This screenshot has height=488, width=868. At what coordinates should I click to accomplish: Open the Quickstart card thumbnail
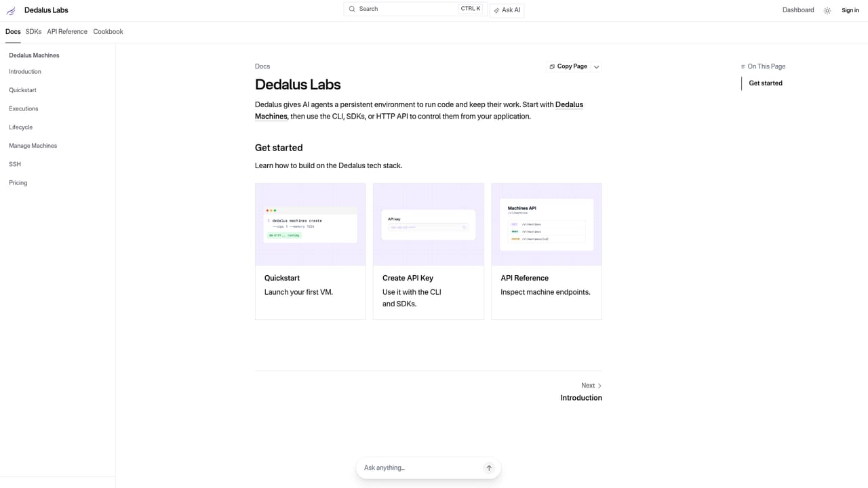(x=310, y=224)
